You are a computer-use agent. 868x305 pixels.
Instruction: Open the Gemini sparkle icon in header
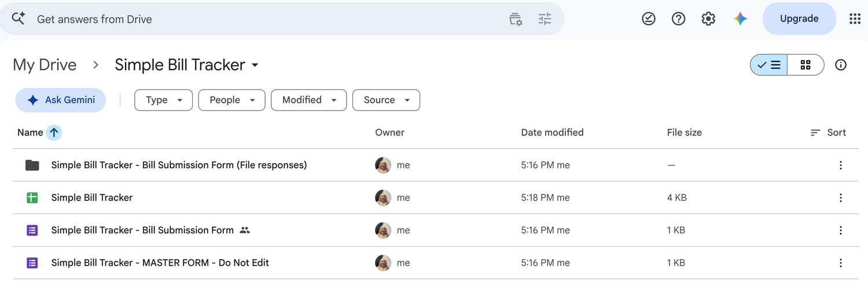(x=740, y=19)
